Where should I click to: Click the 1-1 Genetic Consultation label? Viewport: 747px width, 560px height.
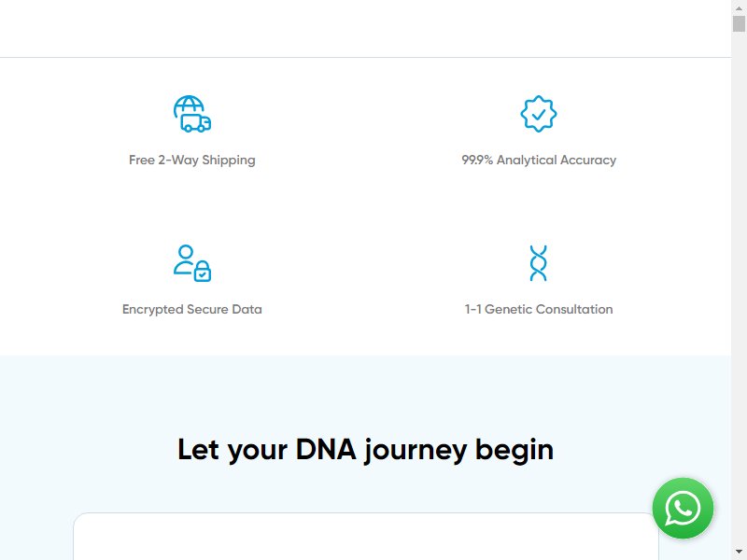pyautogui.click(x=539, y=309)
